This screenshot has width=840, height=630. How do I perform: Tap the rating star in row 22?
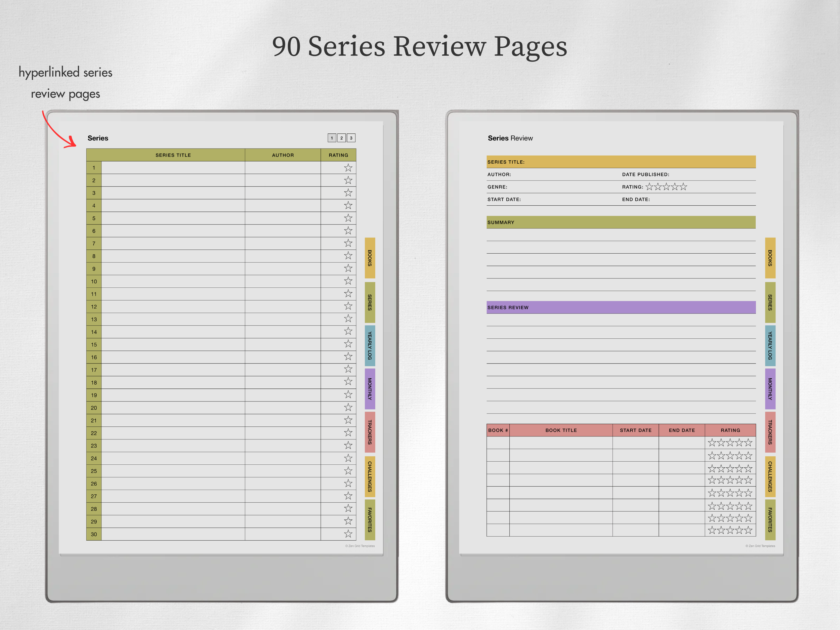pyautogui.click(x=348, y=432)
